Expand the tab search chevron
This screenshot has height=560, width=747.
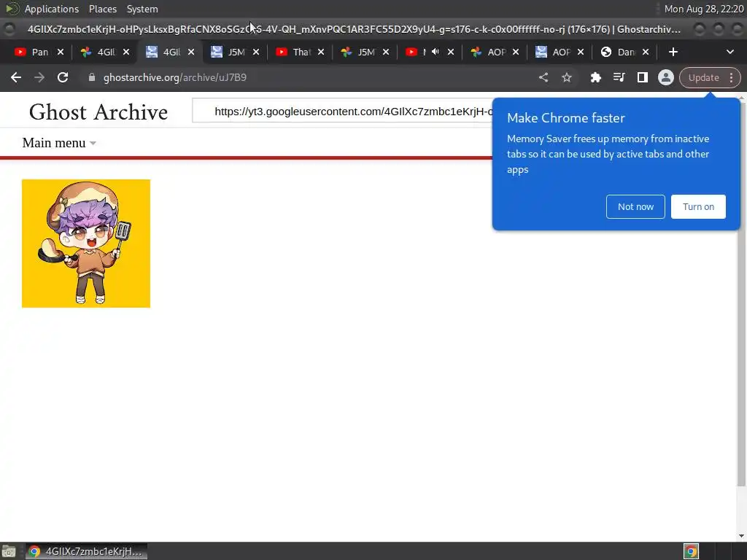click(729, 52)
